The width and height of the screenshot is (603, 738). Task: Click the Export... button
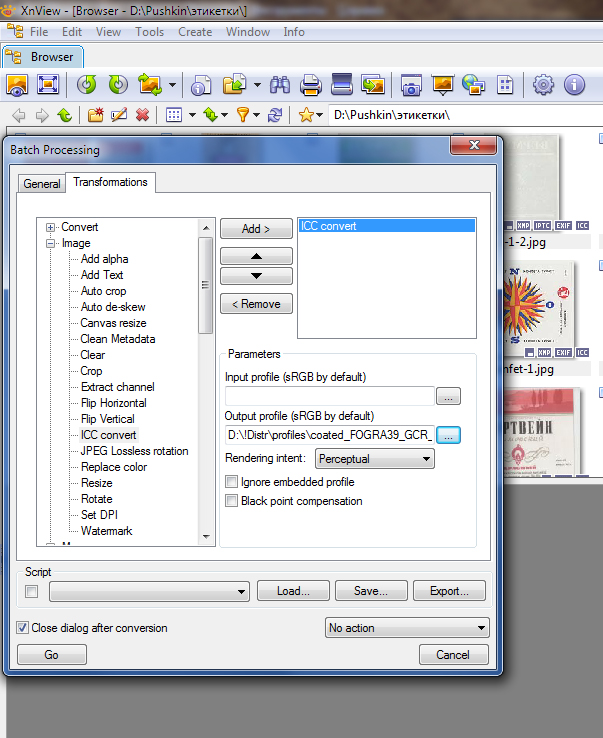[449, 591]
